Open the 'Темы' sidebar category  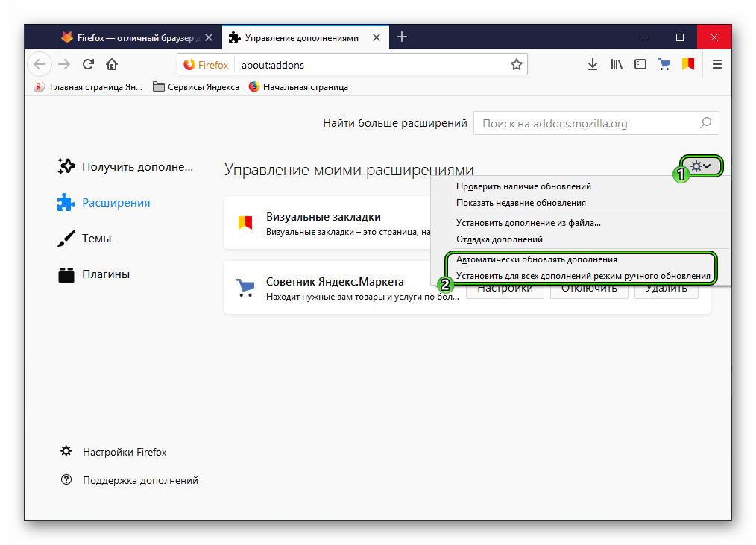click(96, 239)
